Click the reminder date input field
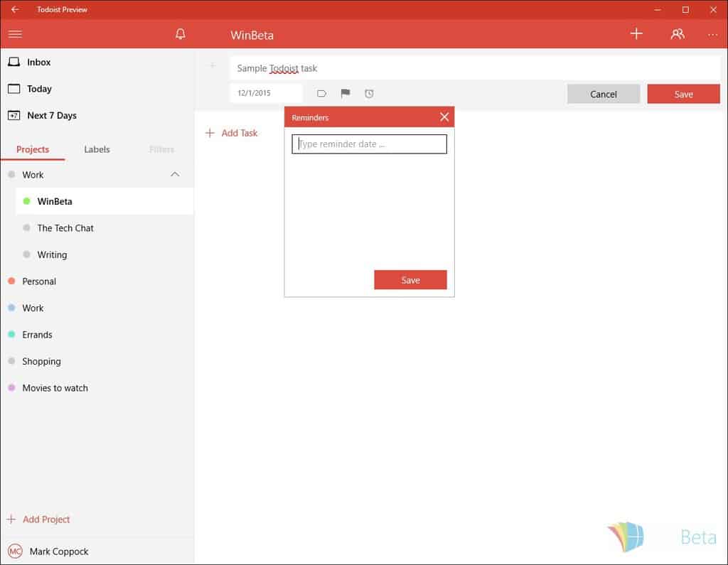 [x=370, y=144]
